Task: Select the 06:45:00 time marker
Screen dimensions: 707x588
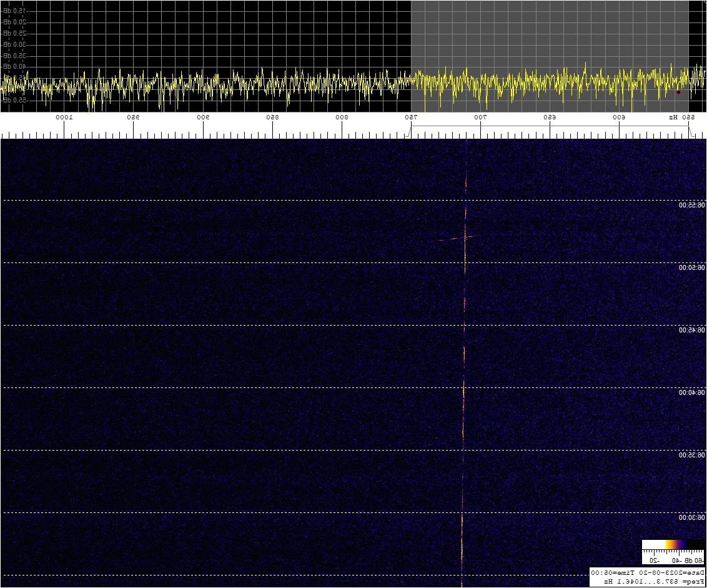Action: (692, 330)
